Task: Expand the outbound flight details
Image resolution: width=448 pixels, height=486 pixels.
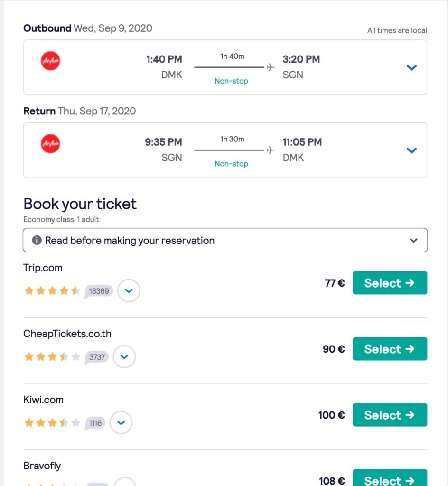Action: [x=411, y=67]
